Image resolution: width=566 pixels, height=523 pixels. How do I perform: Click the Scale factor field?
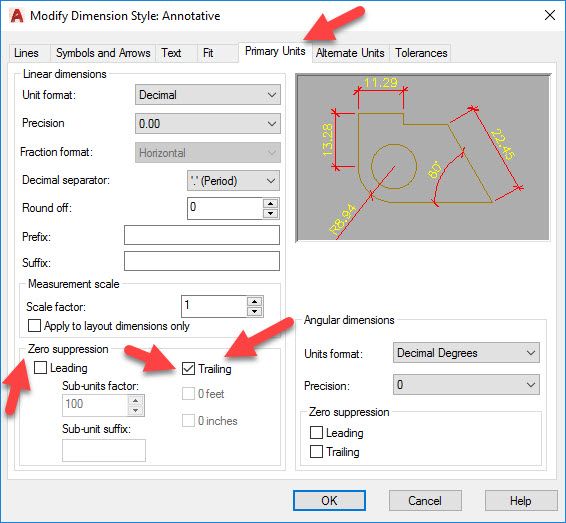coord(214,306)
